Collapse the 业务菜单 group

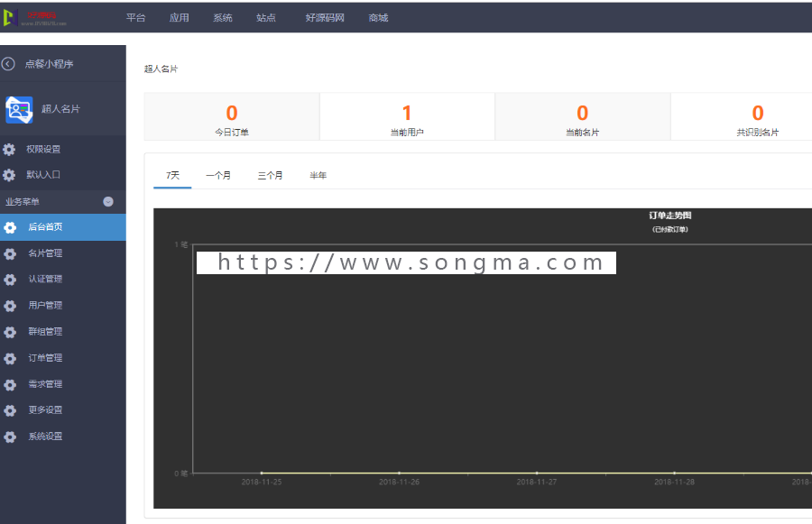(x=108, y=201)
